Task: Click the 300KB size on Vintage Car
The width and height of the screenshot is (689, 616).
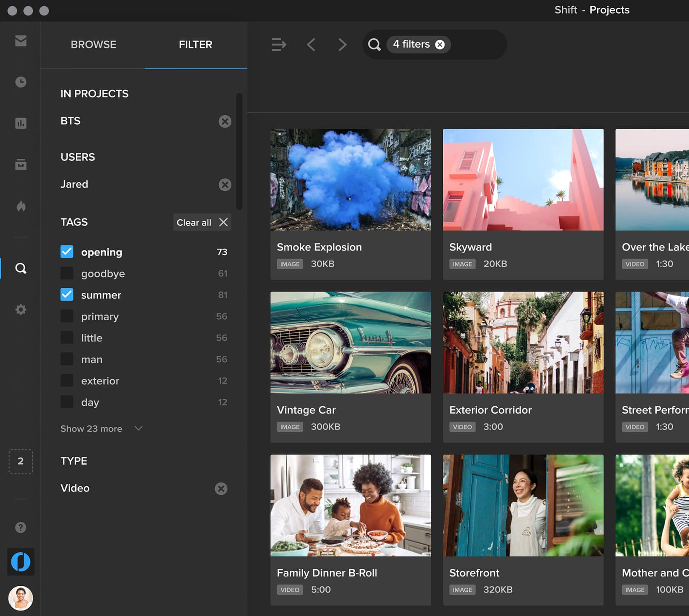Action: point(325,427)
